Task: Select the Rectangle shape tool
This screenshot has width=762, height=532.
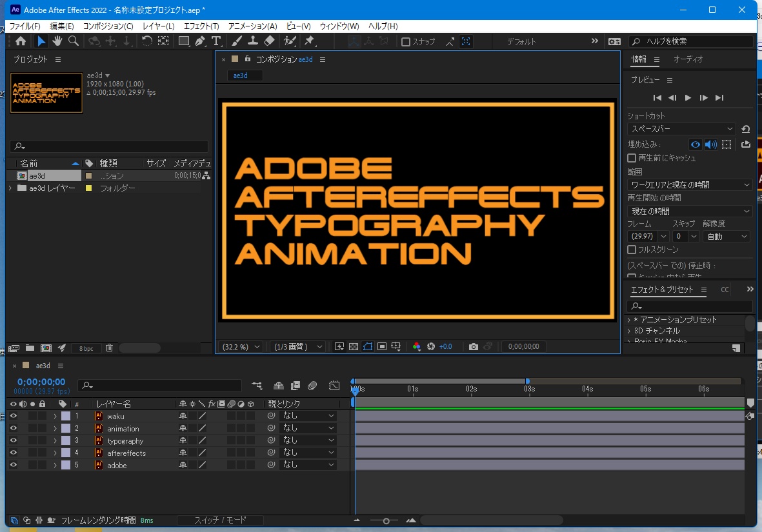Action: tap(184, 41)
